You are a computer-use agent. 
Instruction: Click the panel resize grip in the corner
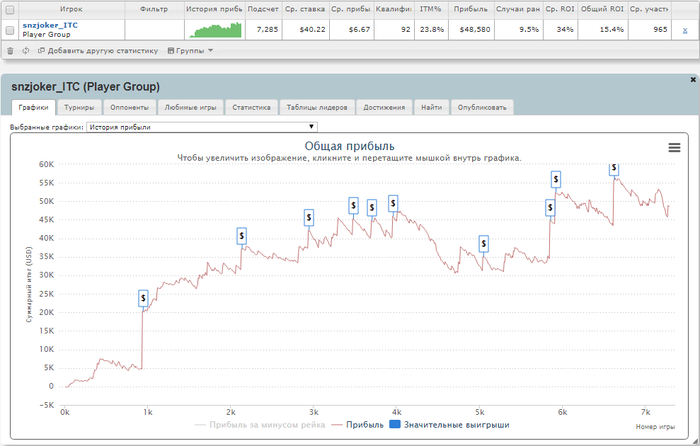(695, 442)
